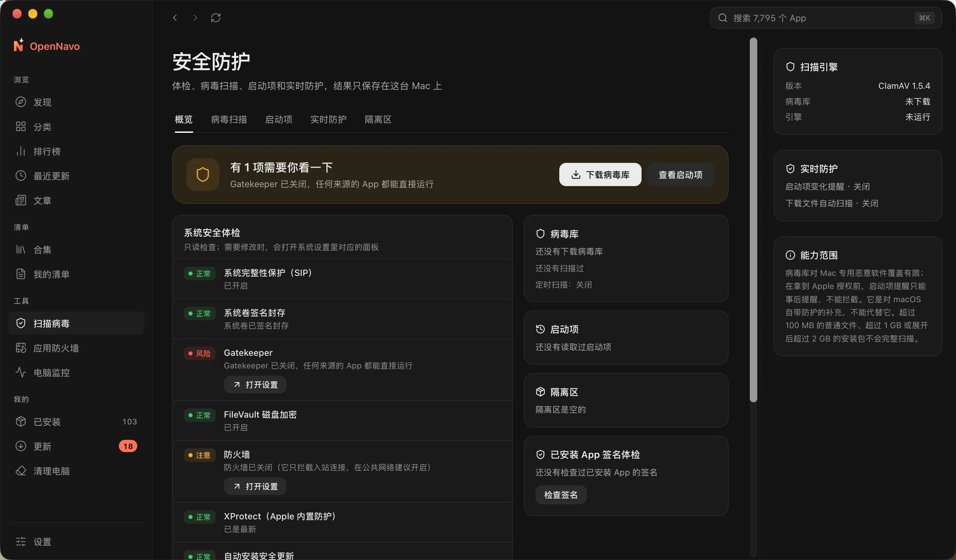The image size is (956, 560).
Task: Click the 扫描引擎 panel shield icon
Action: (790, 67)
